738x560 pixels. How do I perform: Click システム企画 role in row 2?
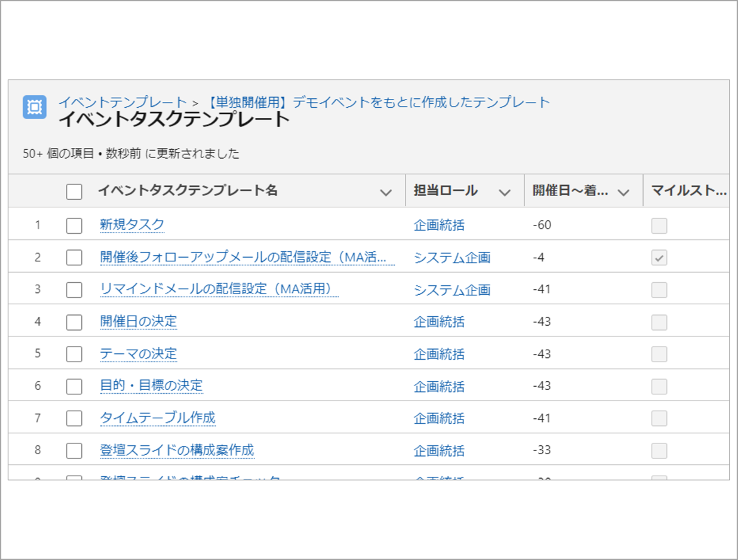click(x=451, y=257)
